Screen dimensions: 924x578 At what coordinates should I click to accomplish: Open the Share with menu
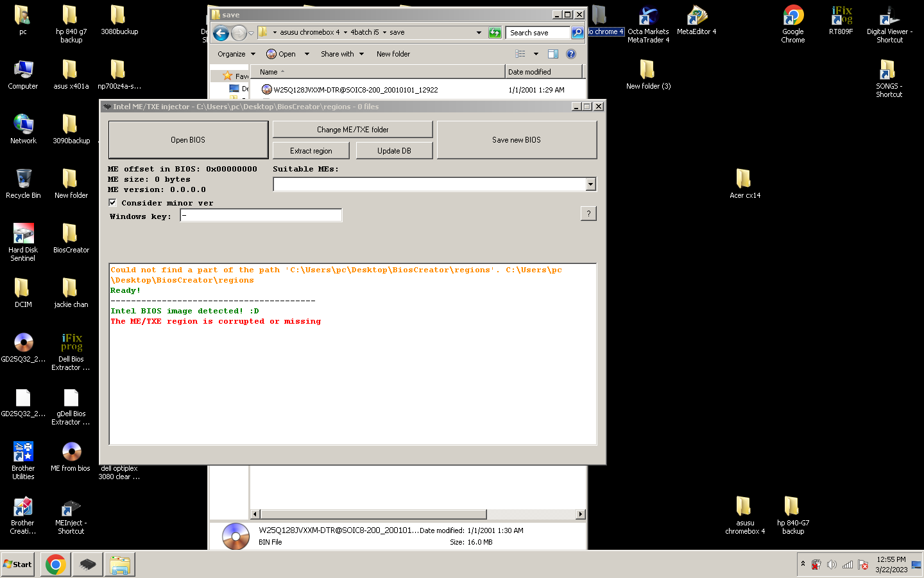click(x=342, y=54)
